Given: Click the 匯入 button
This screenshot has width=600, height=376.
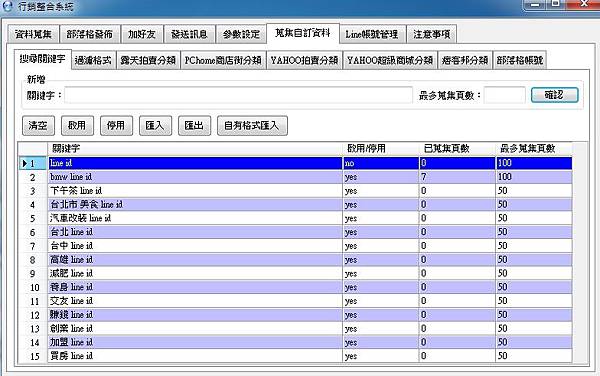Looking at the screenshot, I should 155,125.
